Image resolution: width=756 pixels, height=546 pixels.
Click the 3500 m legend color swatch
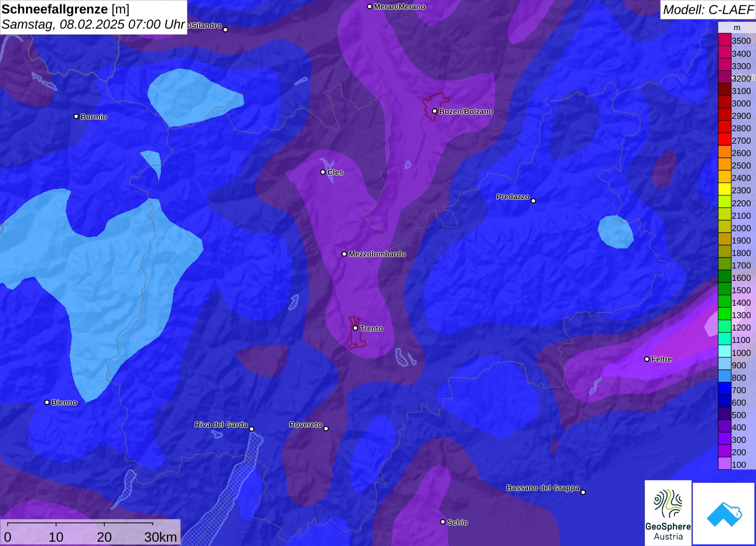tap(725, 40)
